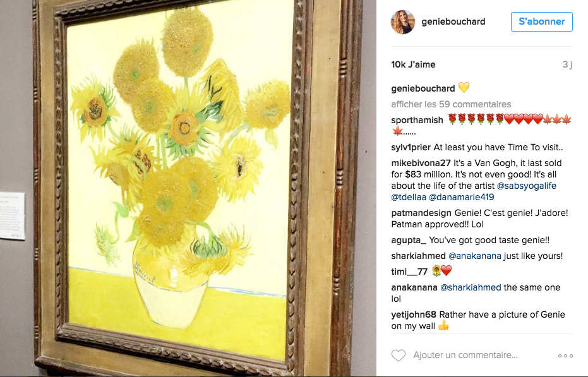The height and width of the screenshot is (377, 588).
Task: Open commenter yetijohn68's profile
Action: pyautogui.click(x=414, y=314)
